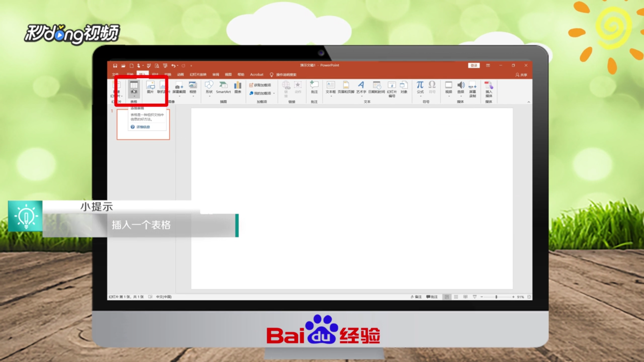Open the 视频 (Video) dropdown arrow
This screenshot has width=644, height=362.
click(449, 96)
